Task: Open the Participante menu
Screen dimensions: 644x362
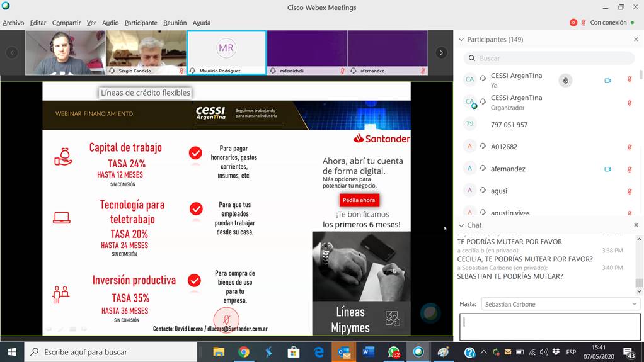Action: coord(141,23)
